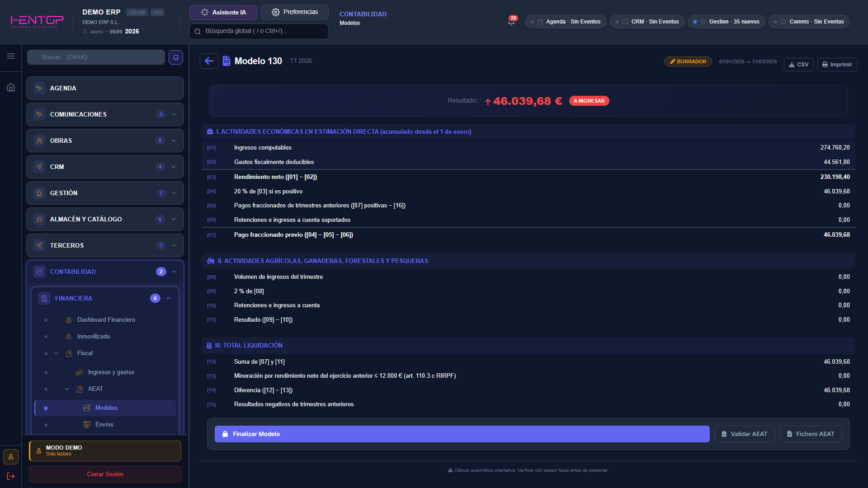Collapse the CONTABILIDAD section chevron
Viewport: 868px width, 488px height.
(174, 272)
